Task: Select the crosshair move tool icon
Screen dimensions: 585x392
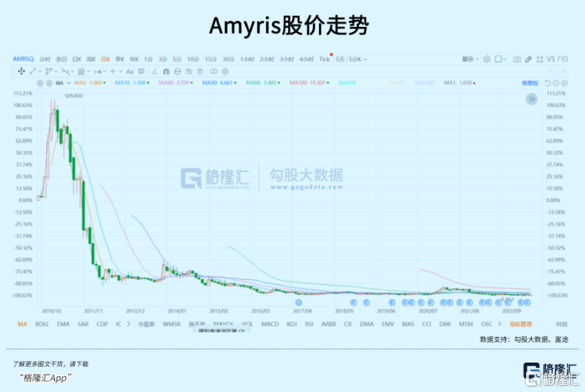Action: pos(21,72)
